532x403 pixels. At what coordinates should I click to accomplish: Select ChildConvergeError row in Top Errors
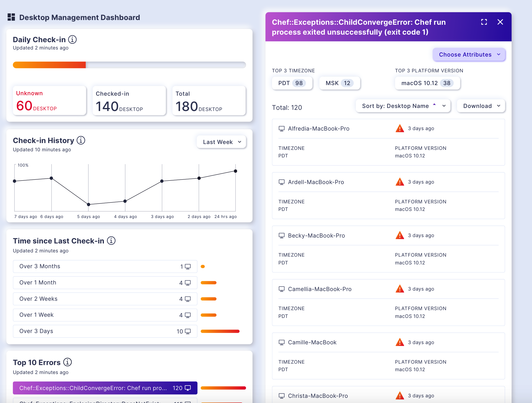tap(105, 388)
